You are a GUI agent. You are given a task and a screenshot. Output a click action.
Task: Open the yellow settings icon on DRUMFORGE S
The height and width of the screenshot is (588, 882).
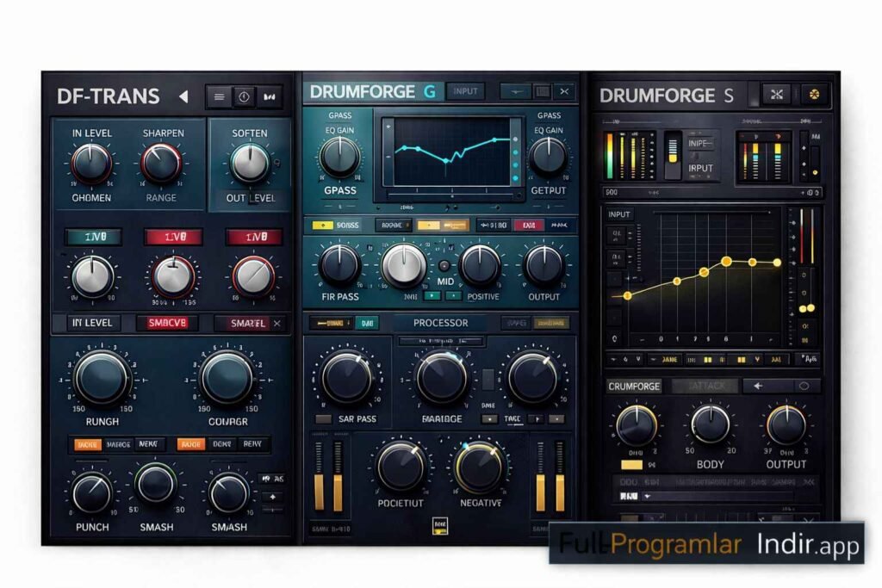(814, 93)
